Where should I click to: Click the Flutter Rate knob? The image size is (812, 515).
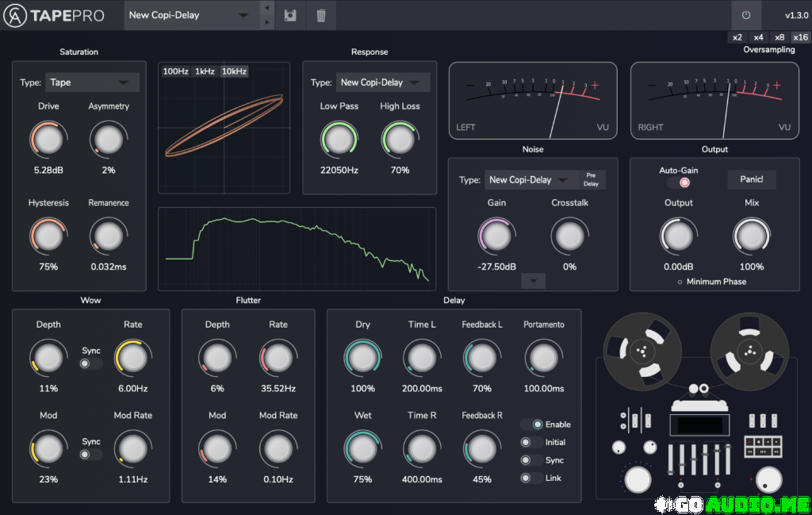[278, 358]
